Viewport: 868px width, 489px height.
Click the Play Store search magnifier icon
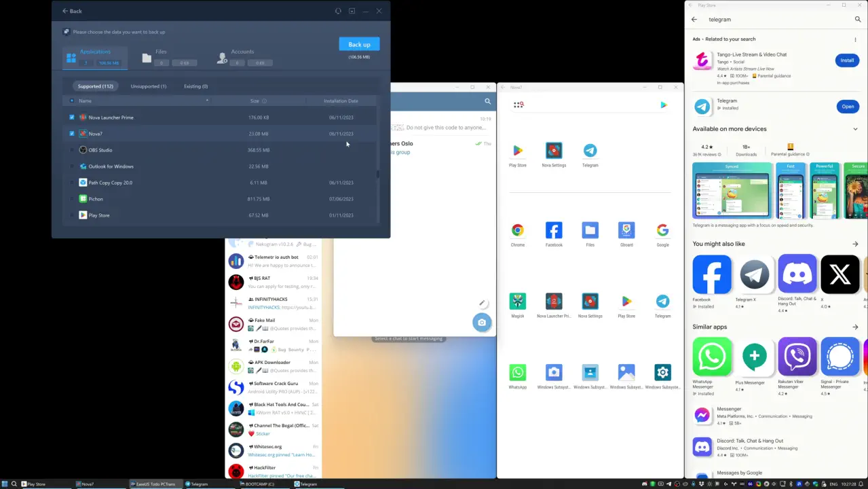[858, 20]
